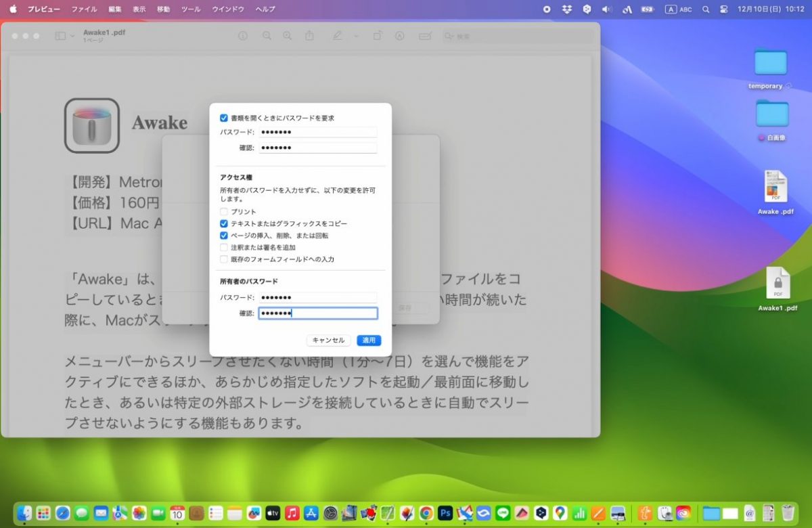Open Pages from the Dock

point(598,513)
